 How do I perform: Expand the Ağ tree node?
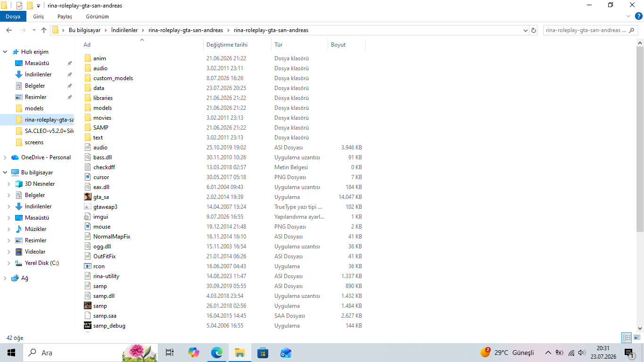[5, 278]
